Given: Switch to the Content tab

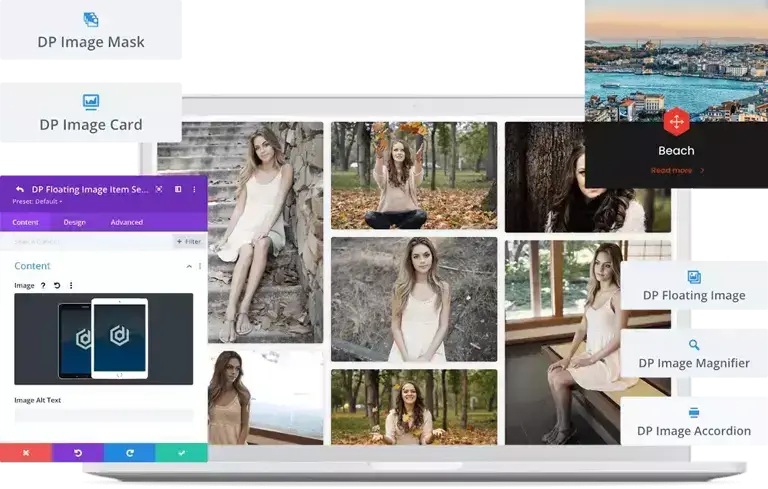Looking at the screenshot, I should [25, 222].
